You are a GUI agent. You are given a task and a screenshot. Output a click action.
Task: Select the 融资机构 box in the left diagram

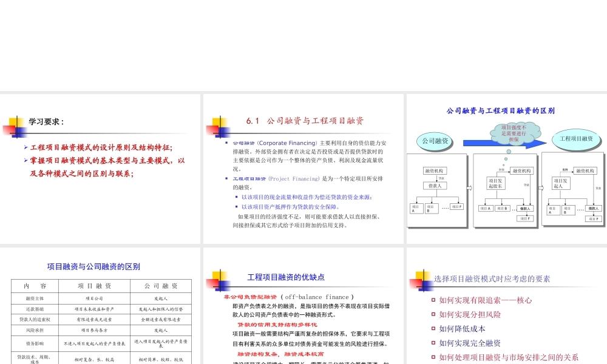click(x=435, y=171)
